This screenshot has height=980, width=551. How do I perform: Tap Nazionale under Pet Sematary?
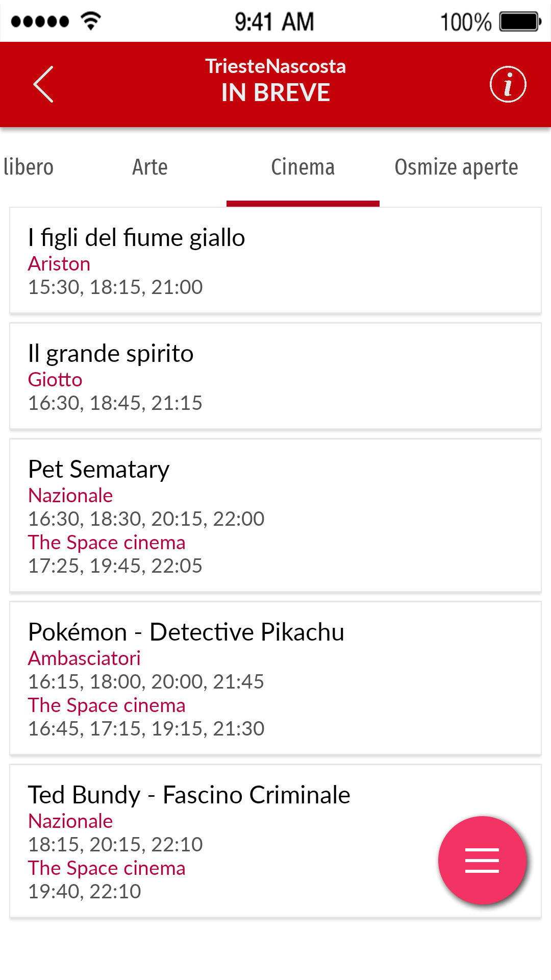[x=70, y=496]
